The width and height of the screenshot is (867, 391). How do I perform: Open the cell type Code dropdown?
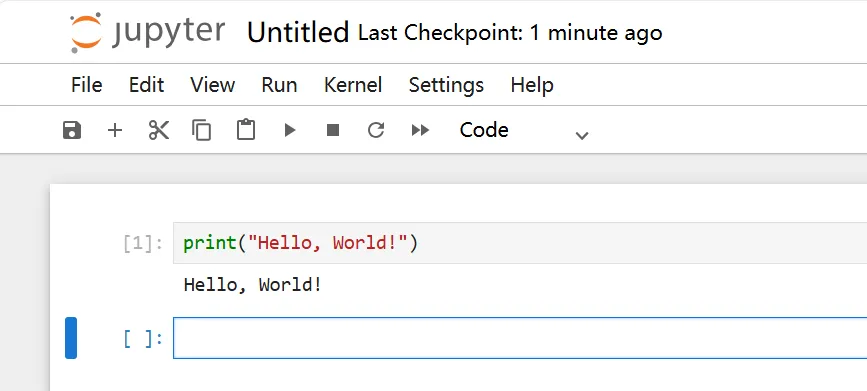click(x=523, y=131)
